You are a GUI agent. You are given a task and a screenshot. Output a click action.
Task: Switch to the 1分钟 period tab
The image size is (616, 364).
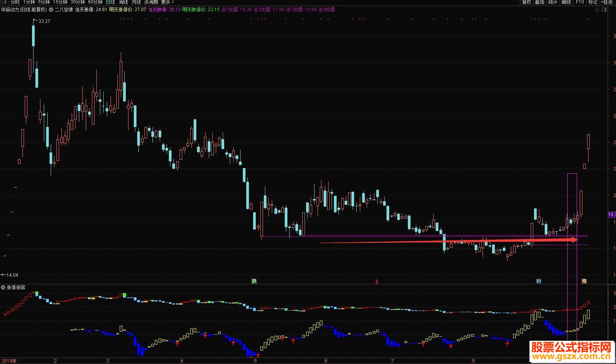(29, 2)
